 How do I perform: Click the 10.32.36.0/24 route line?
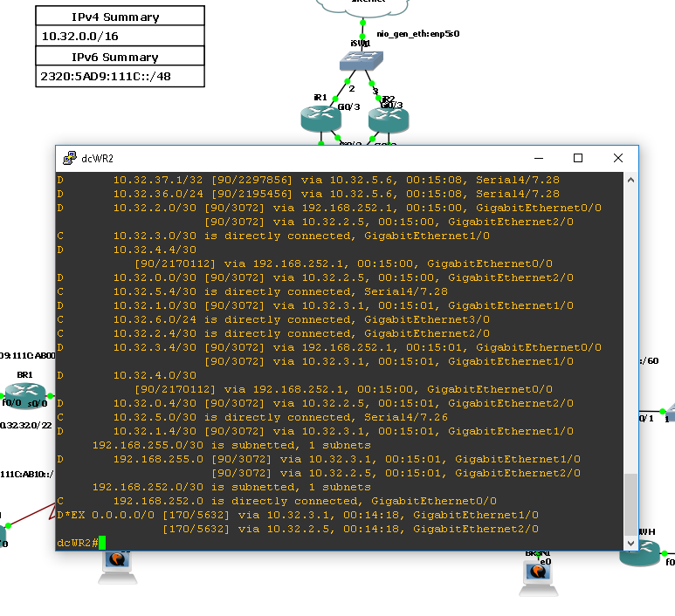(308, 194)
